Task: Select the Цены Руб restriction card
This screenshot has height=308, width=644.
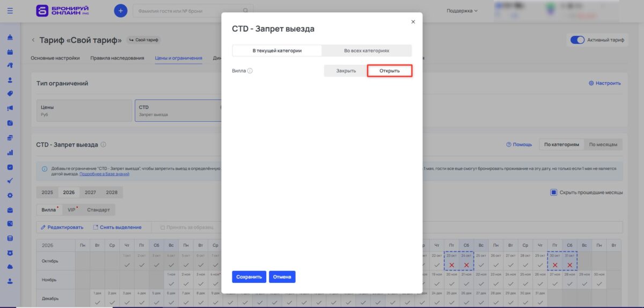Action: (x=84, y=111)
